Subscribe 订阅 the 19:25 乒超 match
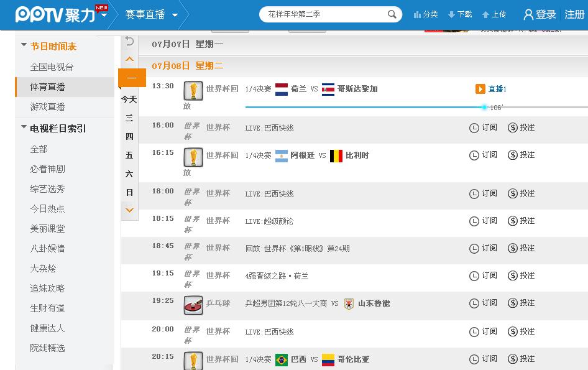 click(x=483, y=303)
